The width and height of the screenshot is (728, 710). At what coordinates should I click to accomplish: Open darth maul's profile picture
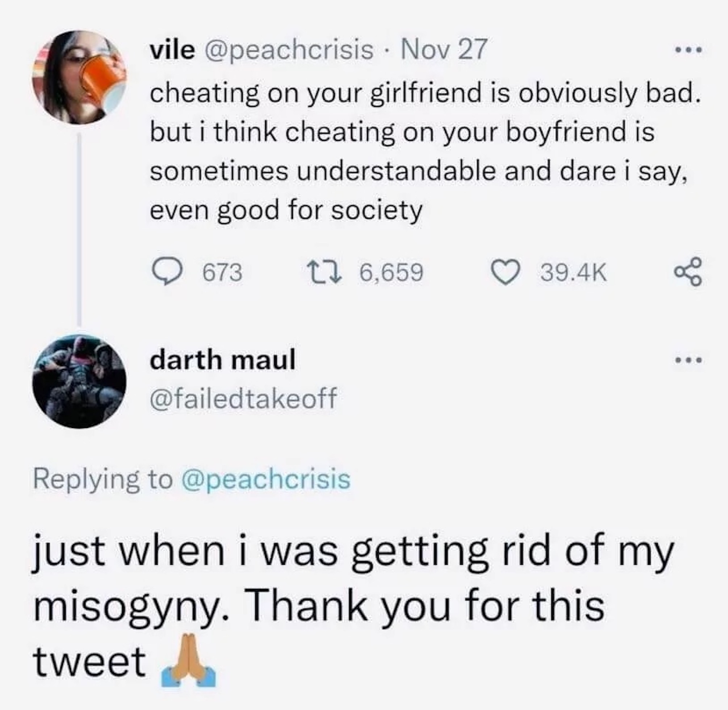pyautogui.click(x=79, y=382)
